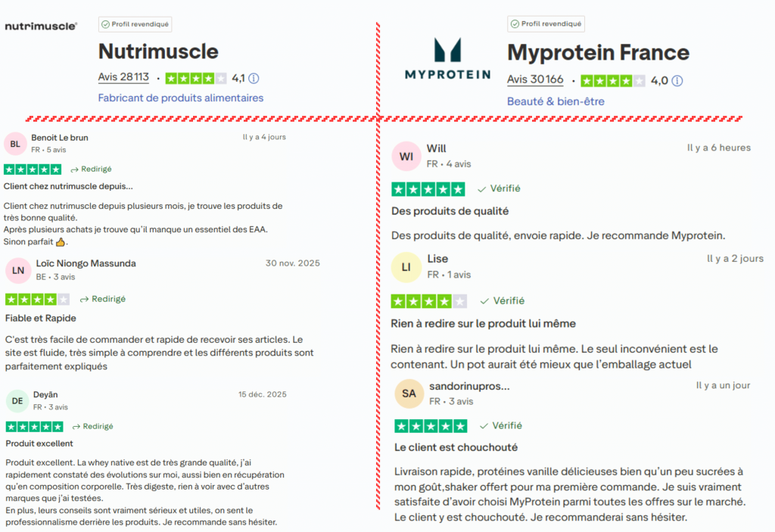Click Nutrimuscle's green star rating bar
The width and height of the screenshot is (775, 532).
click(196, 77)
